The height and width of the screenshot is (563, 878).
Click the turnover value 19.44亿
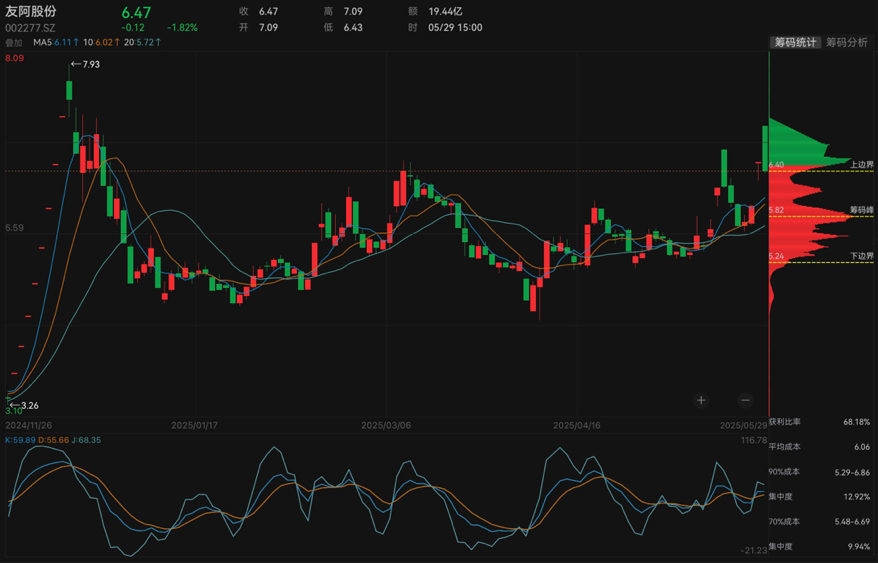(445, 11)
